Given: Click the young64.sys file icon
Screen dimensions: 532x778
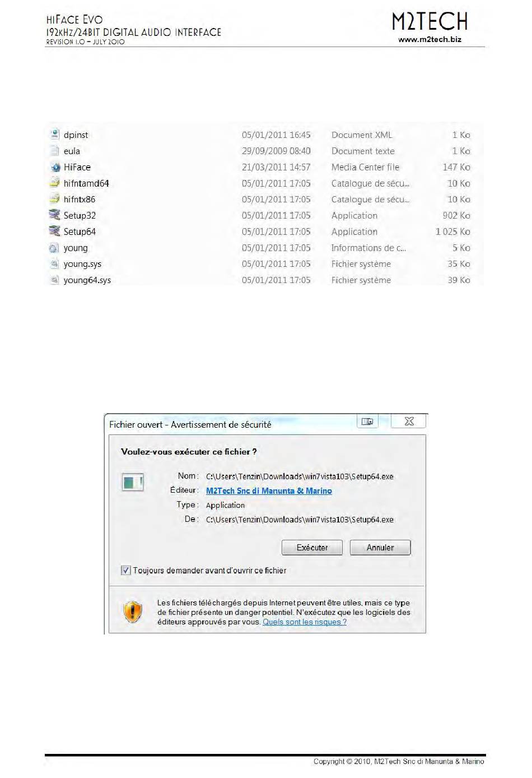Looking at the screenshot, I should tap(54, 280).
